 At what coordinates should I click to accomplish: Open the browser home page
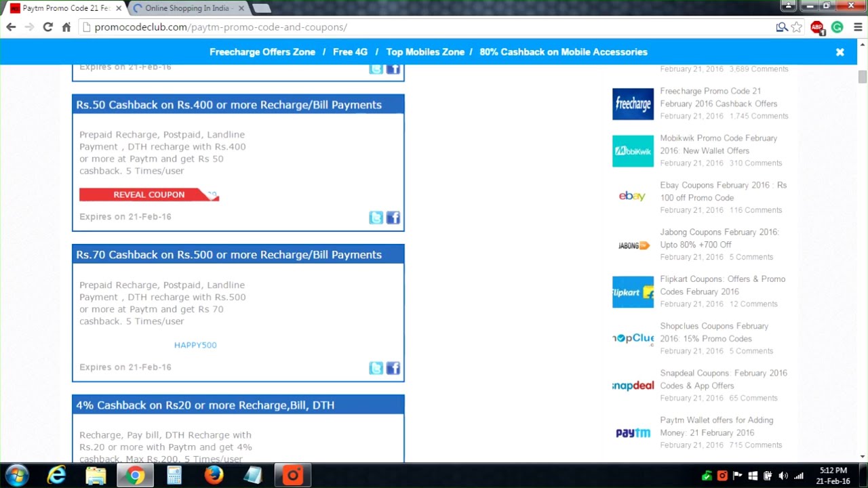66,27
